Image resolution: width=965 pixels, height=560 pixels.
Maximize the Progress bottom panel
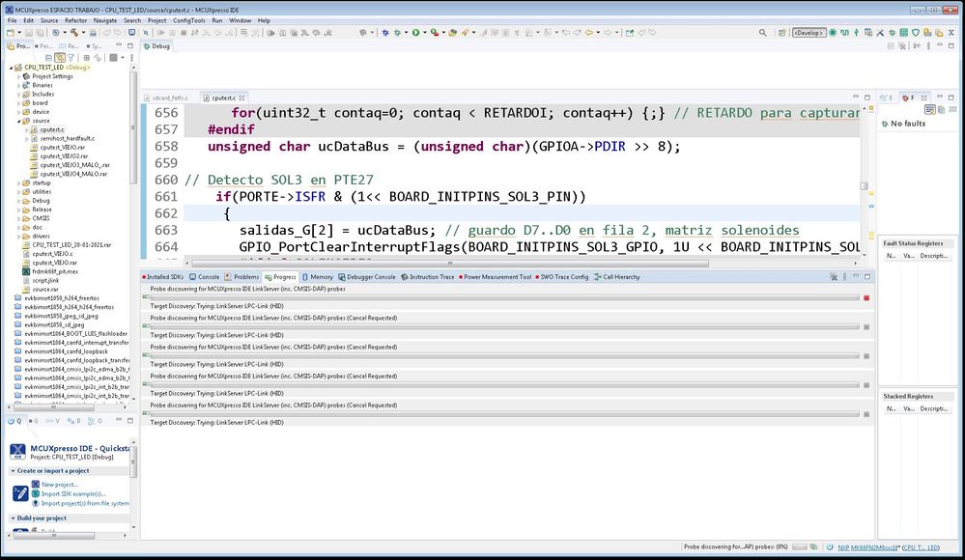[x=867, y=277]
